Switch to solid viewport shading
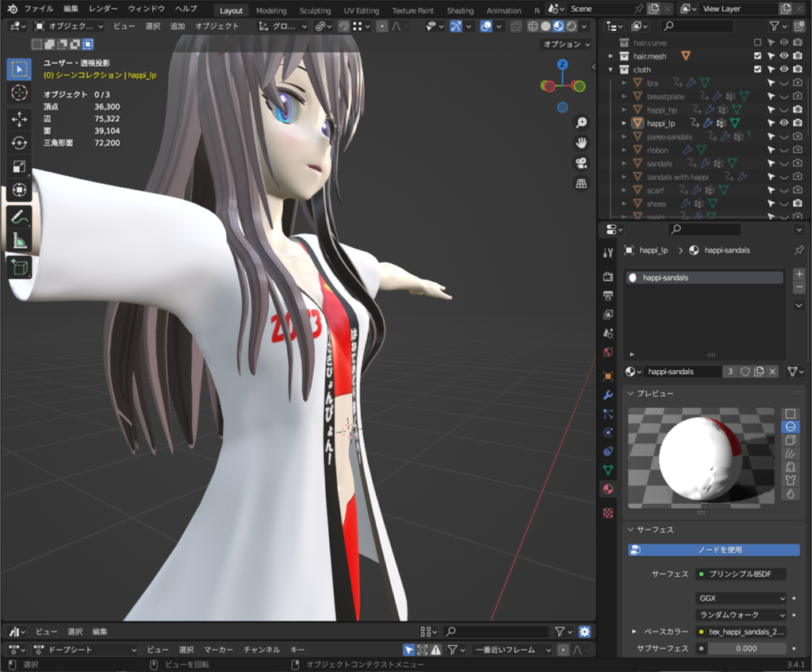The width and height of the screenshot is (812, 672). pyautogui.click(x=546, y=26)
